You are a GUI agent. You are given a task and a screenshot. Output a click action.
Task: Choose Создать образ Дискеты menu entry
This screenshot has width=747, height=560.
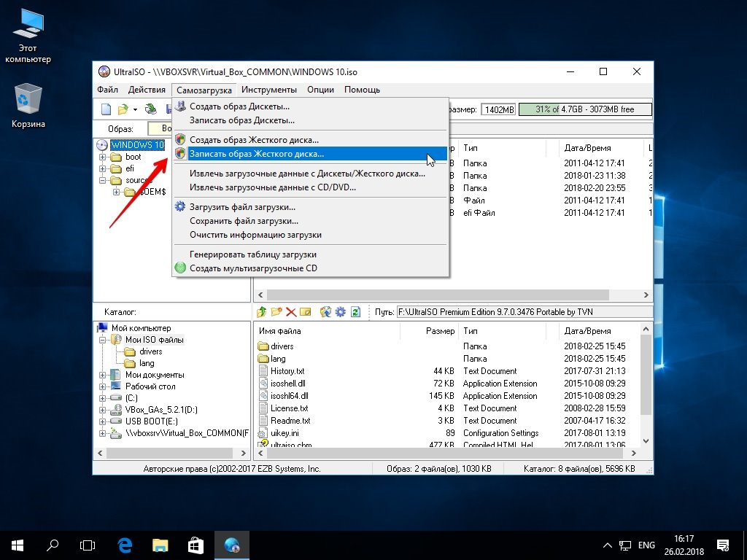point(310,106)
